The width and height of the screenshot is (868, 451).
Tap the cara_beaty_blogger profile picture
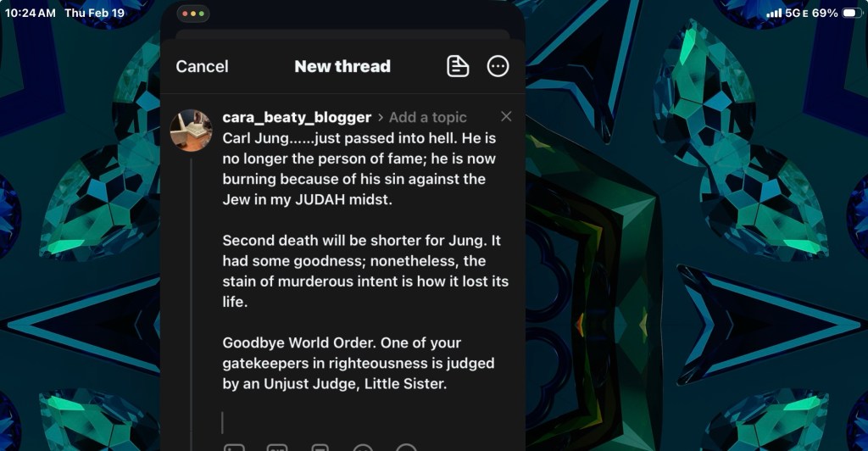click(191, 130)
